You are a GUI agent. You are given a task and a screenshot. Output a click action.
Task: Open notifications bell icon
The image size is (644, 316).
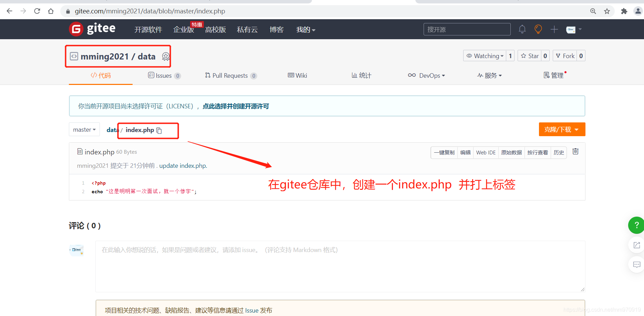pos(522,29)
